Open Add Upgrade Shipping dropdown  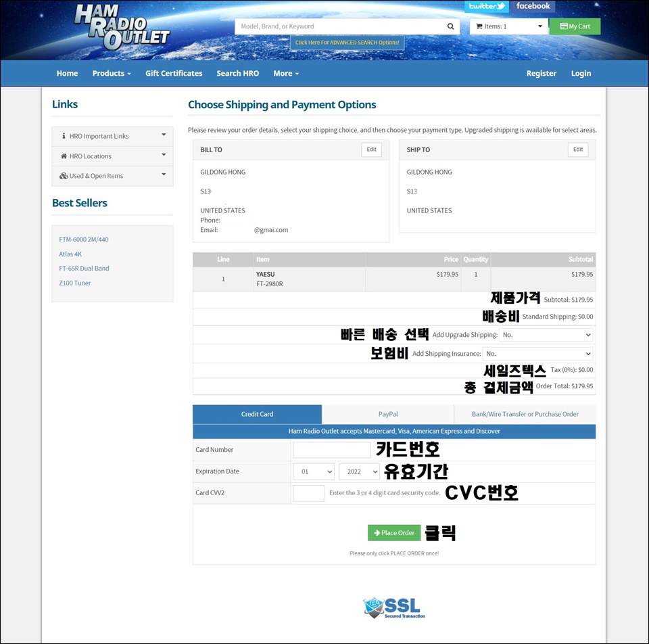(x=546, y=335)
